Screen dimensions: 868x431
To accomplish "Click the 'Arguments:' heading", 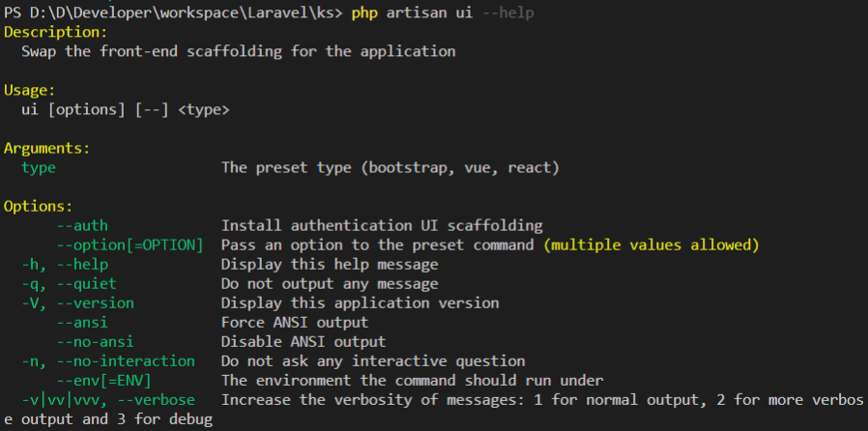I will click(47, 148).
